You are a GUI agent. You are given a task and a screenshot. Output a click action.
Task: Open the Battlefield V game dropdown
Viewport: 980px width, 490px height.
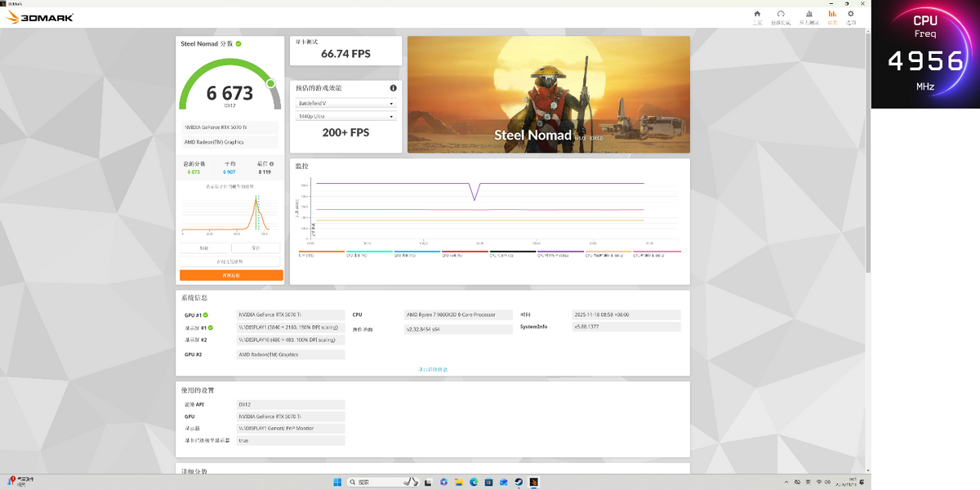point(345,104)
